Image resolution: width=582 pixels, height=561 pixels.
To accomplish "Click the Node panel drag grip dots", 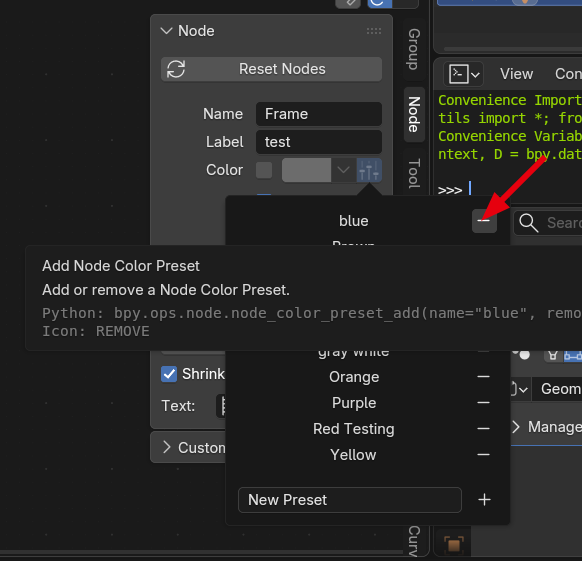I will tap(374, 31).
